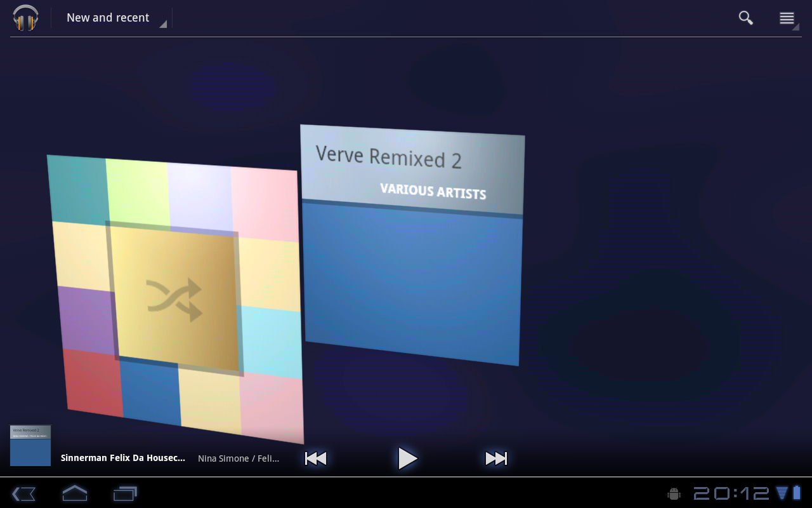Click the Wi-Fi signal status icon
This screenshot has width=812, height=508.
click(x=782, y=493)
